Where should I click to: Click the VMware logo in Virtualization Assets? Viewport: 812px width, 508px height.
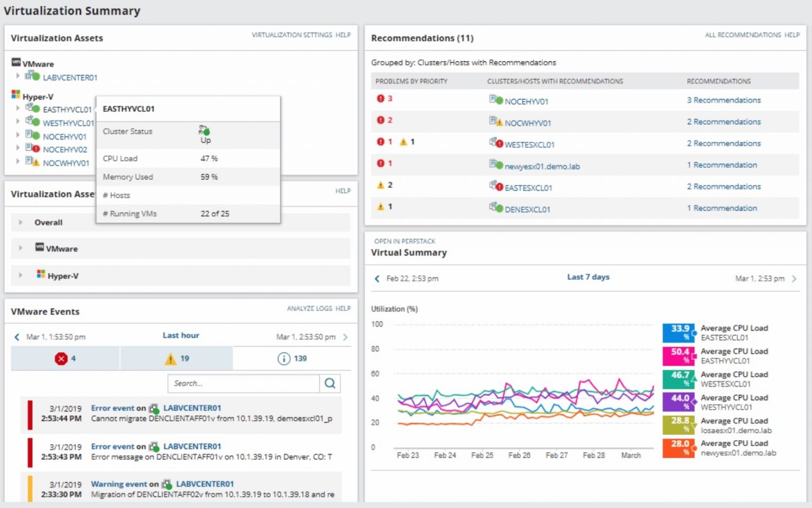pos(16,63)
